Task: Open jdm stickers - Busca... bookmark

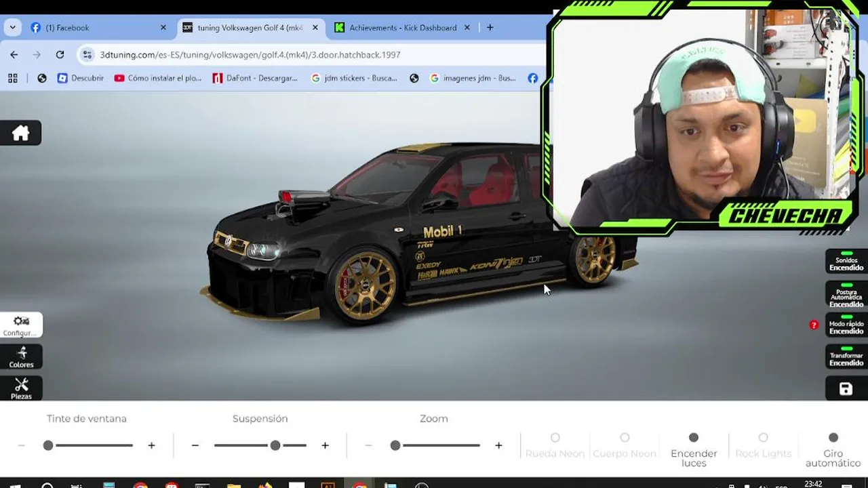Action: coord(354,78)
